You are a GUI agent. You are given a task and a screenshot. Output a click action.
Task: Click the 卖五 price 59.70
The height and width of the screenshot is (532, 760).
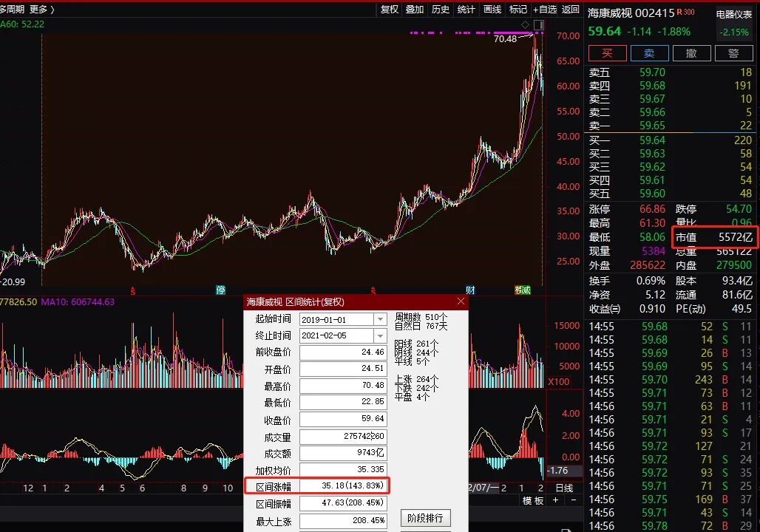click(652, 72)
